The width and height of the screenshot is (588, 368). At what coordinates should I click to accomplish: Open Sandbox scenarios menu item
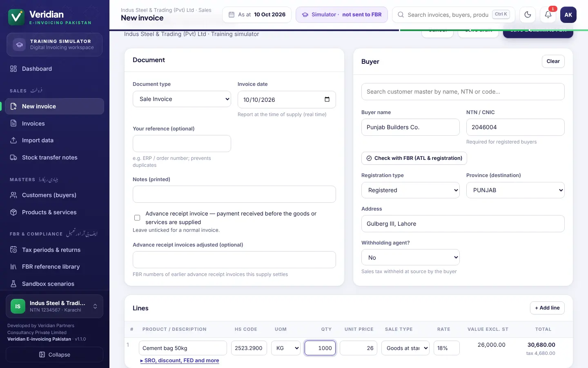[55, 284]
